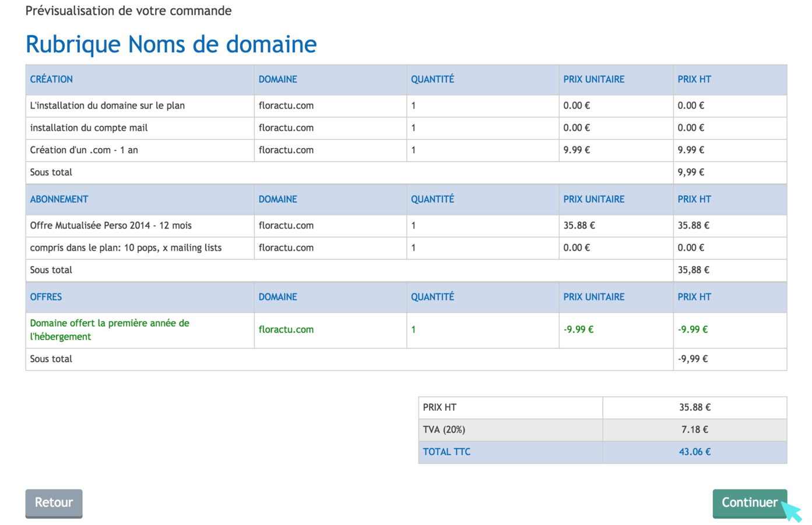Click the DOMAINE header in the Offres section
The height and width of the screenshot is (525, 812).
pos(278,297)
